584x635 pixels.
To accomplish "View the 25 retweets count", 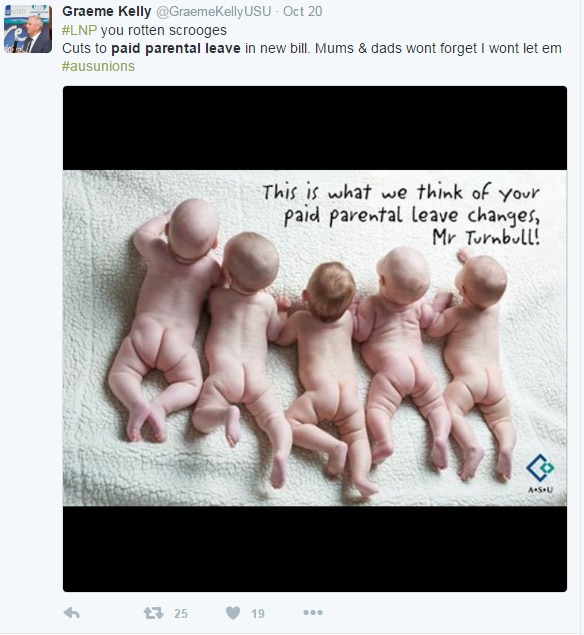I will pos(181,614).
